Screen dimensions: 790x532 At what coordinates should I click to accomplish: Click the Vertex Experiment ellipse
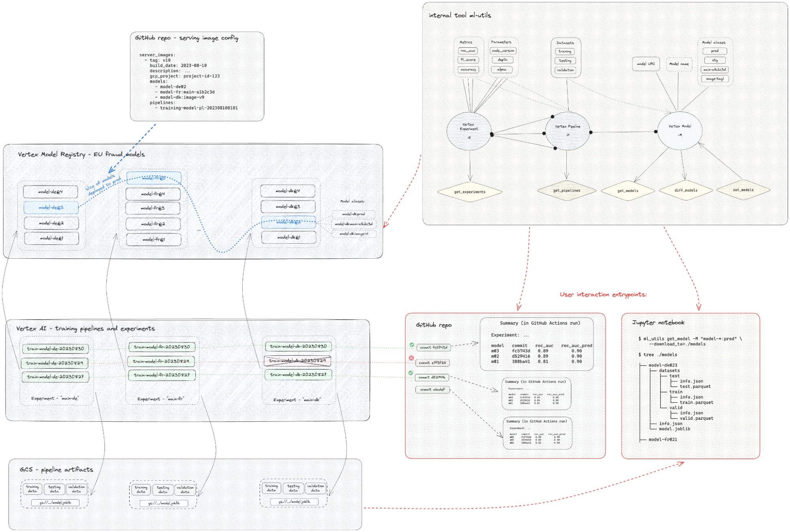coord(469,131)
